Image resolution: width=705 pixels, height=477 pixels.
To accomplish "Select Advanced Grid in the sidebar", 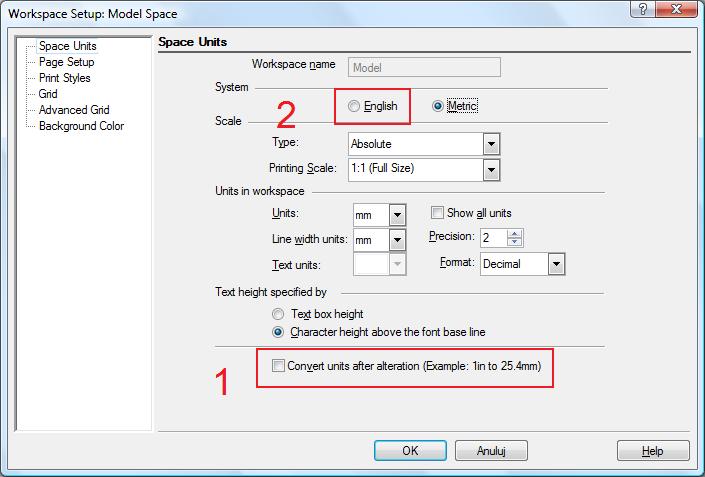I will point(74,110).
